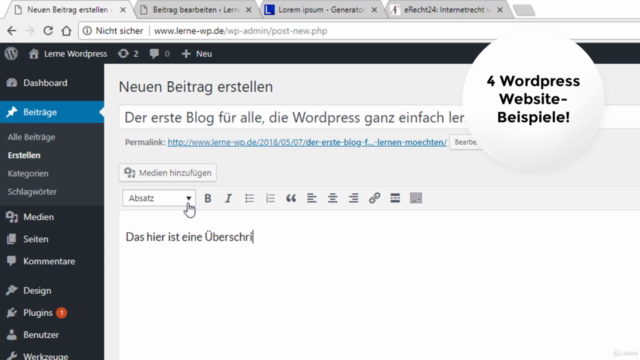Image resolution: width=640 pixels, height=360 pixels.
Task: Click the Medien hinzufügen button
Action: pos(168,173)
